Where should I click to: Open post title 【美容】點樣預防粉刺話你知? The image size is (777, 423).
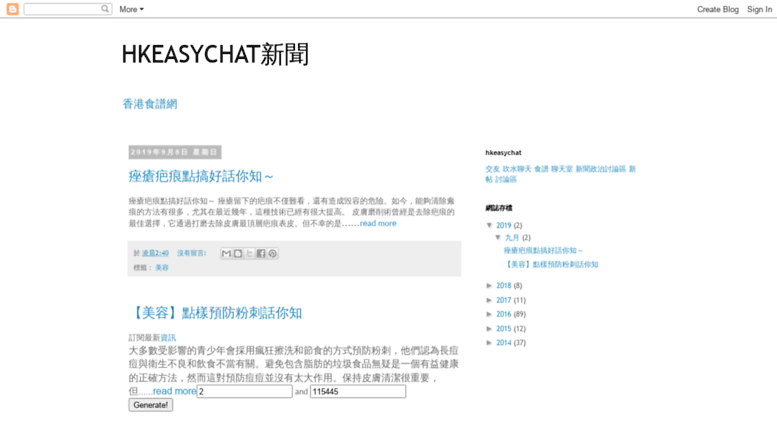click(215, 313)
